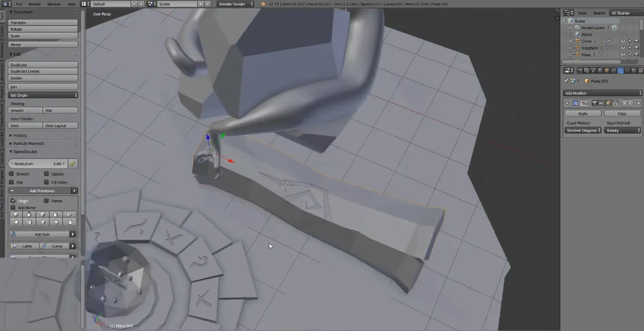This screenshot has height=331, width=644.
Task: Click the pin icon in properties header
Action: pyautogui.click(x=566, y=81)
